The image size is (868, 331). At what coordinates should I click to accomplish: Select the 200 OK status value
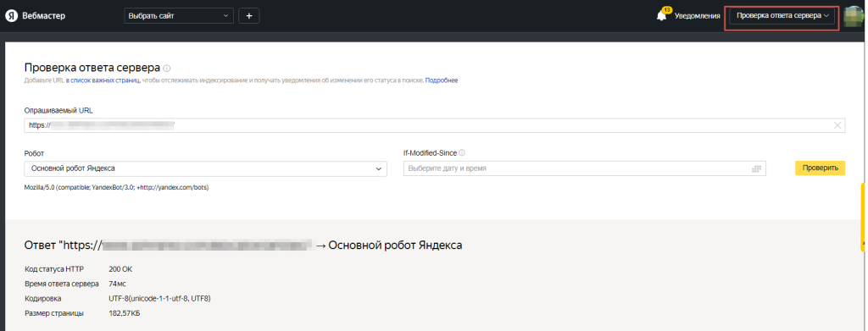(120, 269)
